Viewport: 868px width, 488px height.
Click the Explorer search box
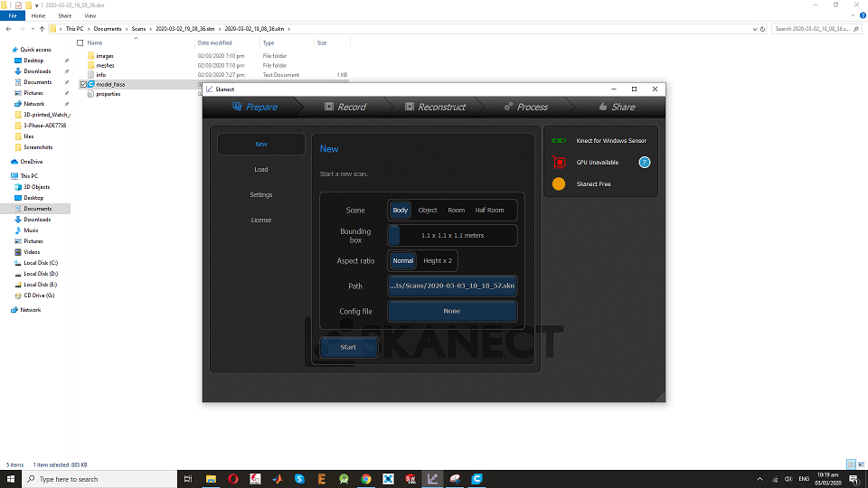816,29
